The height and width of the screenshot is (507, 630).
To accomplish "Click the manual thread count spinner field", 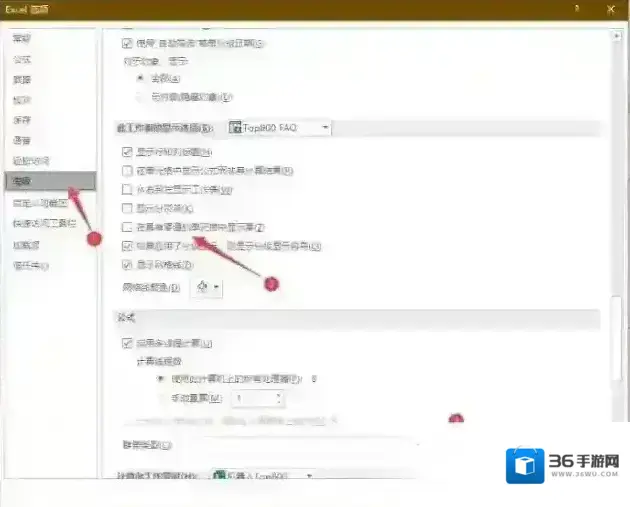I will pos(258,399).
